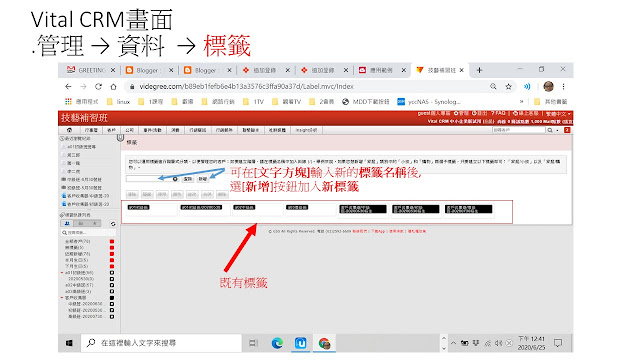Click the browser forward arrow
Viewport: 640px width, 360px height.
tap(83, 87)
